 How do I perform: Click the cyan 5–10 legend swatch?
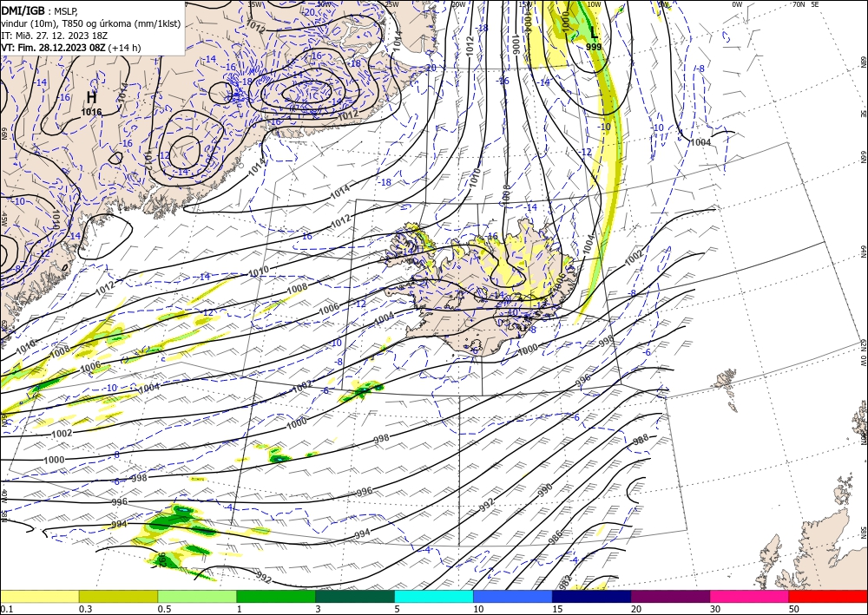(x=434, y=596)
